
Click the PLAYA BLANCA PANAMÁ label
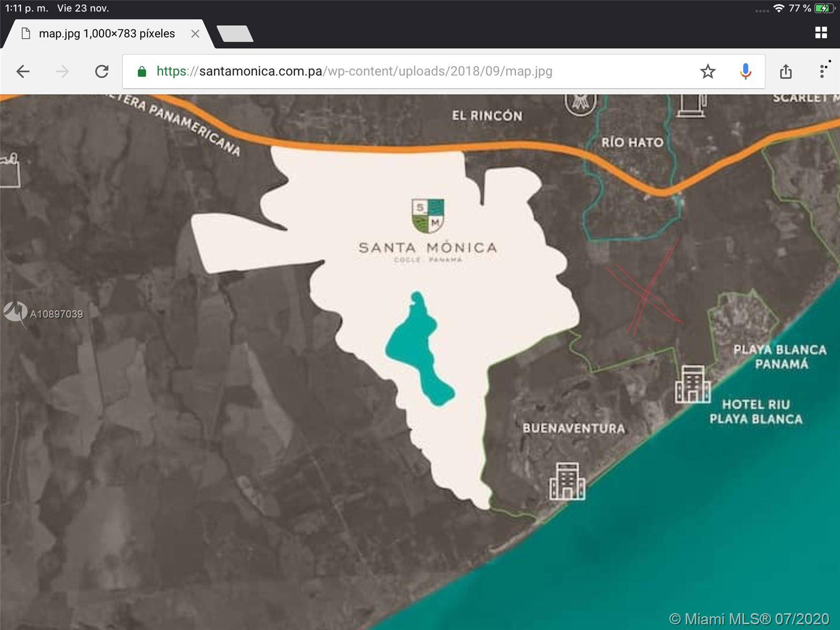780,356
